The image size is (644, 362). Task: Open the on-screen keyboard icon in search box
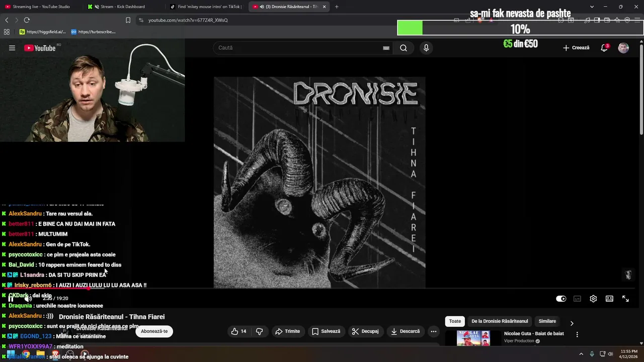[x=386, y=48]
